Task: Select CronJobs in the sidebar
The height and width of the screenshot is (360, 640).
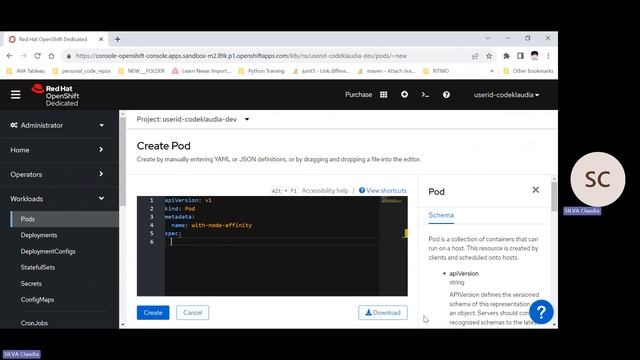Action: 34,323
